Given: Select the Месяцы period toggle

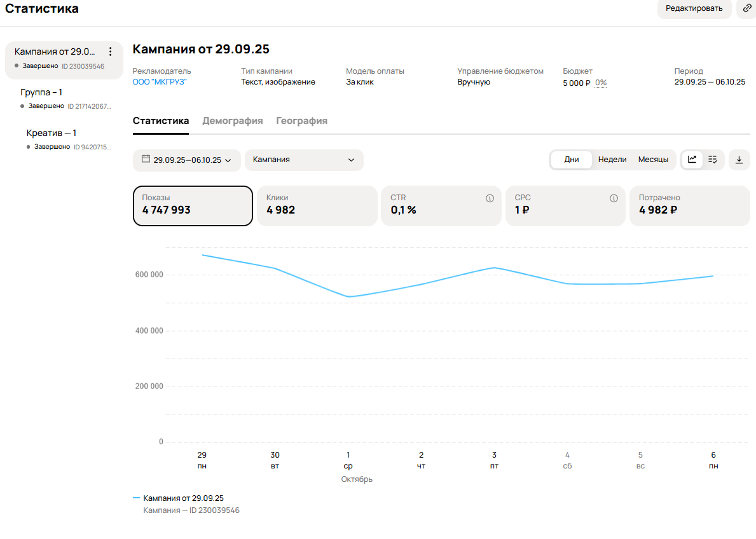Looking at the screenshot, I should (x=653, y=160).
